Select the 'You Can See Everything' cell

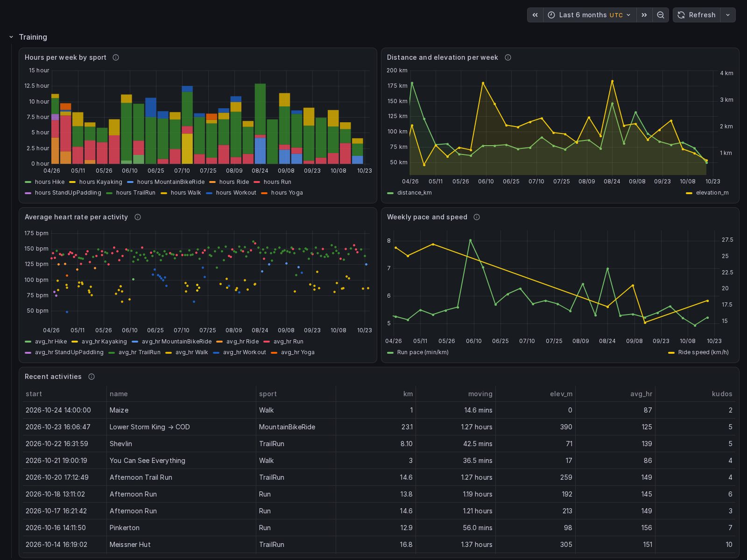(x=181, y=461)
